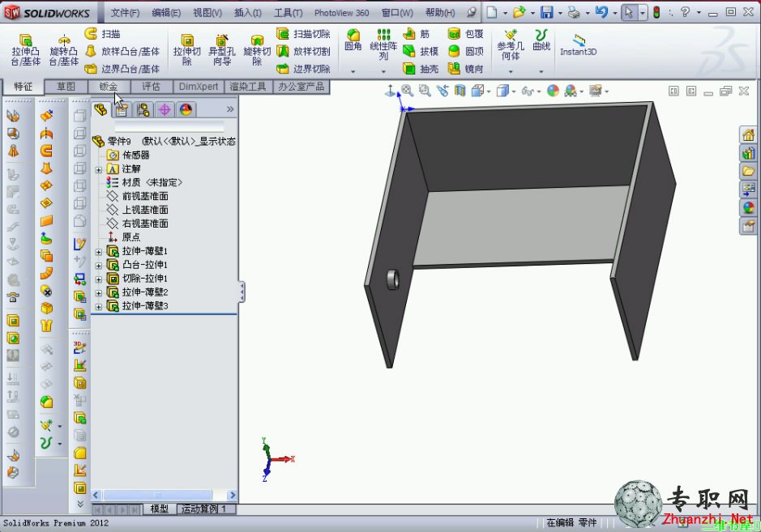
Task: Click Zoom to Fit in view toolbar
Action: pos(407,91)
